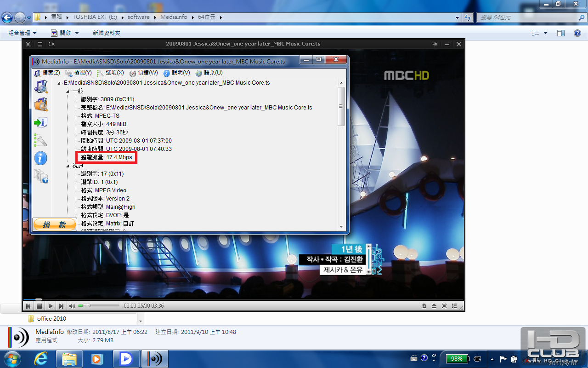Viewport: 588px width, 368px height.
Task: Click software in the Explorer breadcrumb
Action: [138, 17]
